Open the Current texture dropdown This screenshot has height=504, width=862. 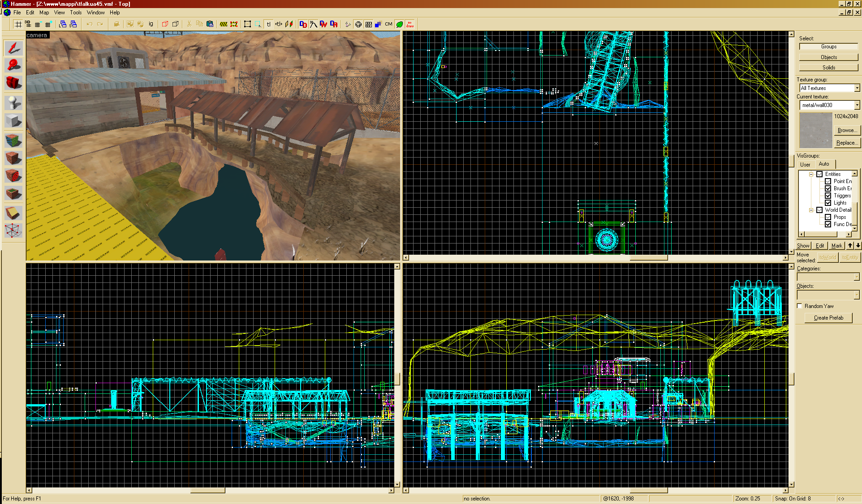857,105
